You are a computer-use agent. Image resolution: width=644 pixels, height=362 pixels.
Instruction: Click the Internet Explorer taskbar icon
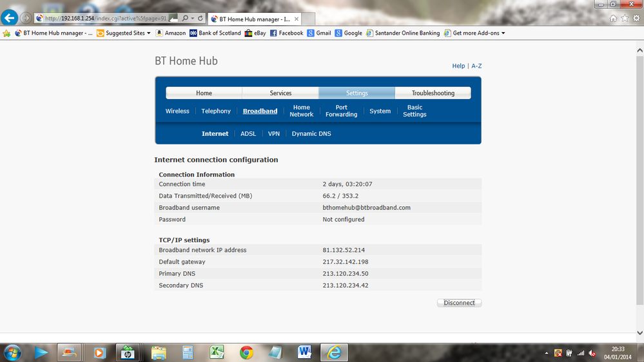pos(335,352)
